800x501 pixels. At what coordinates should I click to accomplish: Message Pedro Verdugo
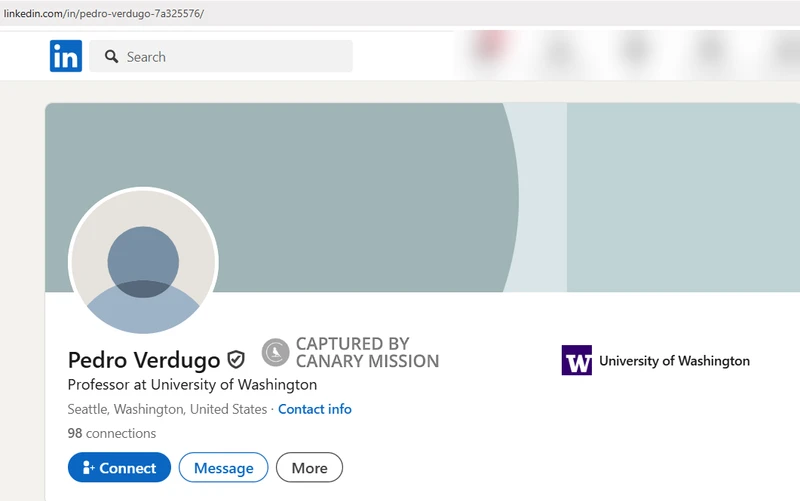tap(223, 467)
